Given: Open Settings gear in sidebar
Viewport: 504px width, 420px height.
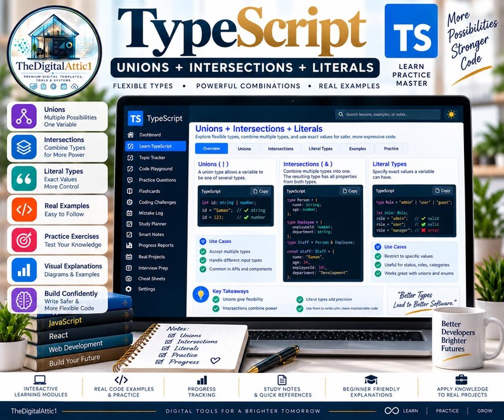Looking at the screenshot, I should click(x=129, y=289).
